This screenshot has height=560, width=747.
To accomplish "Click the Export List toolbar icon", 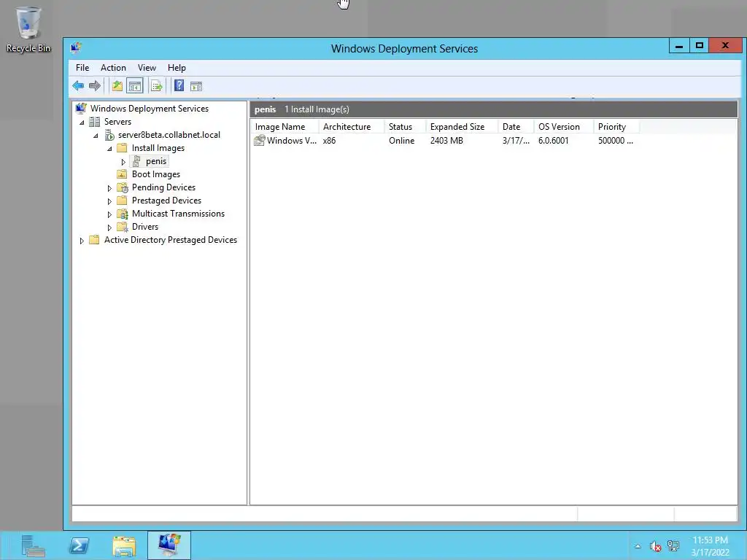I will coord(156,86).
